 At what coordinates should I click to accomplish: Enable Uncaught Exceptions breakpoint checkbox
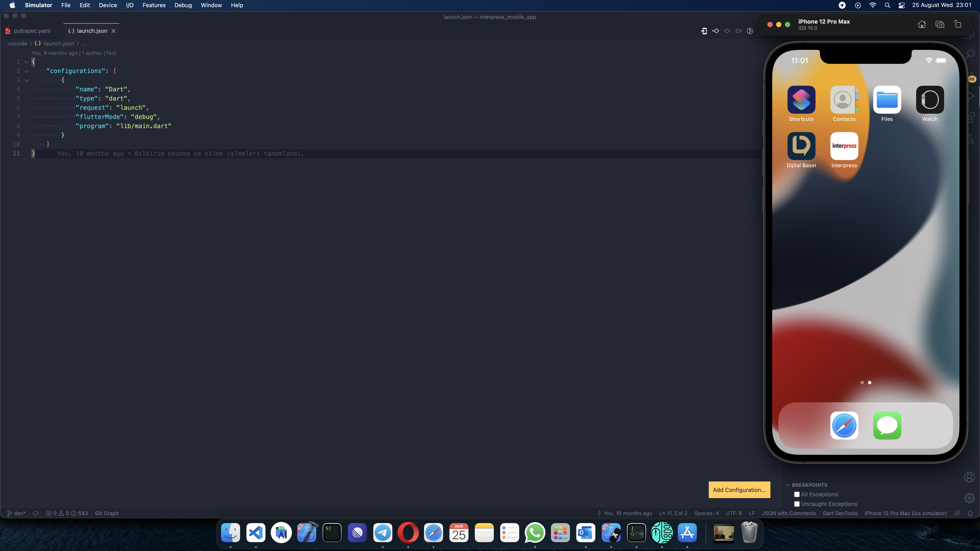(797, 504)
